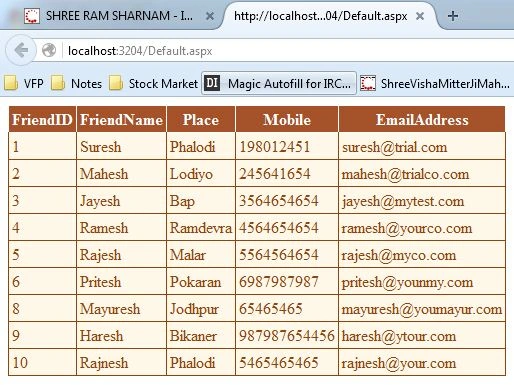Open the Stock Market bookmark folder
Screen dimensions: 514x385
(153, 83)
